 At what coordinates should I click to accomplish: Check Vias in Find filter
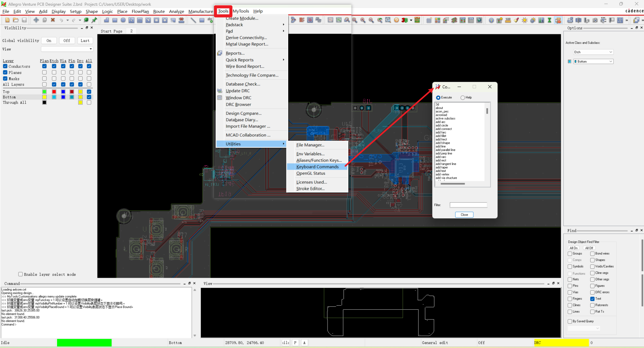[570, 292]
